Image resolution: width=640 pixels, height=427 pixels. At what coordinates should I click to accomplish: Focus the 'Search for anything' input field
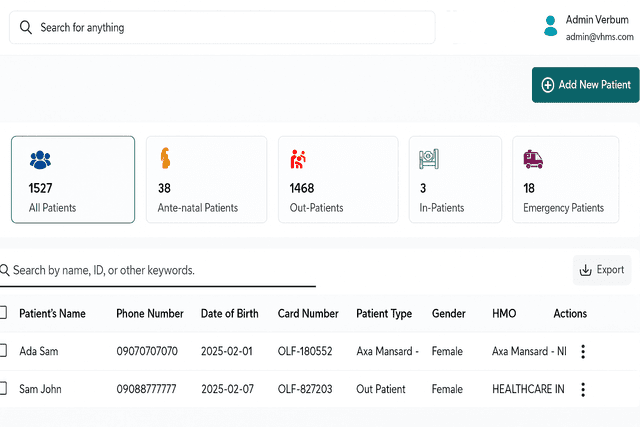(230, 28)
